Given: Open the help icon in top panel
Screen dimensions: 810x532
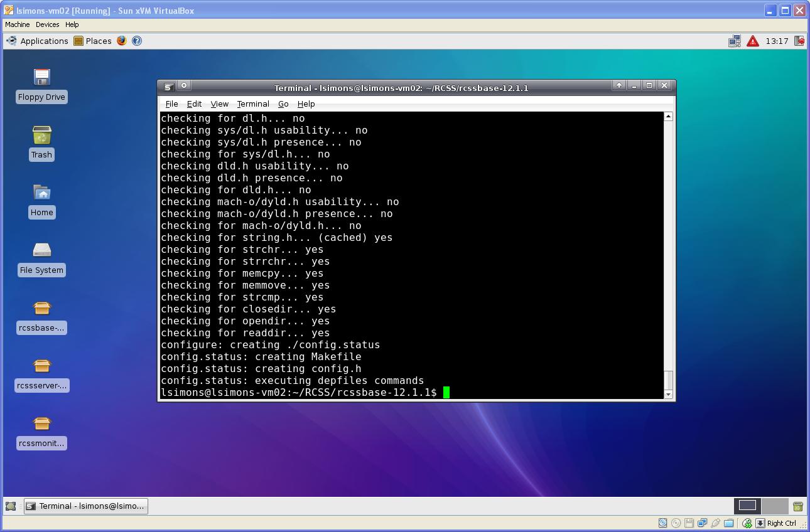Looking at the screenshot, I should [x=136, y=41].
